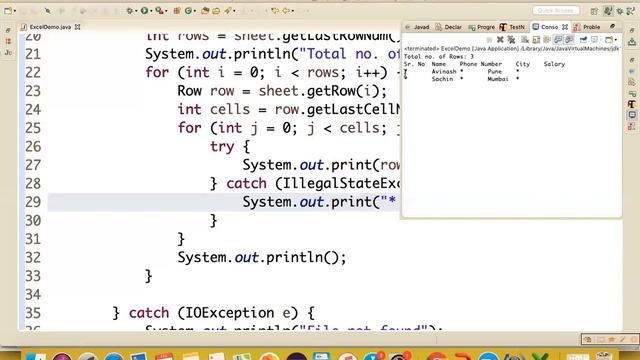The width and height of the screenshot is (640, 360).
Task: Click the Open Type toolbar icon
Action: click(205, 11)
